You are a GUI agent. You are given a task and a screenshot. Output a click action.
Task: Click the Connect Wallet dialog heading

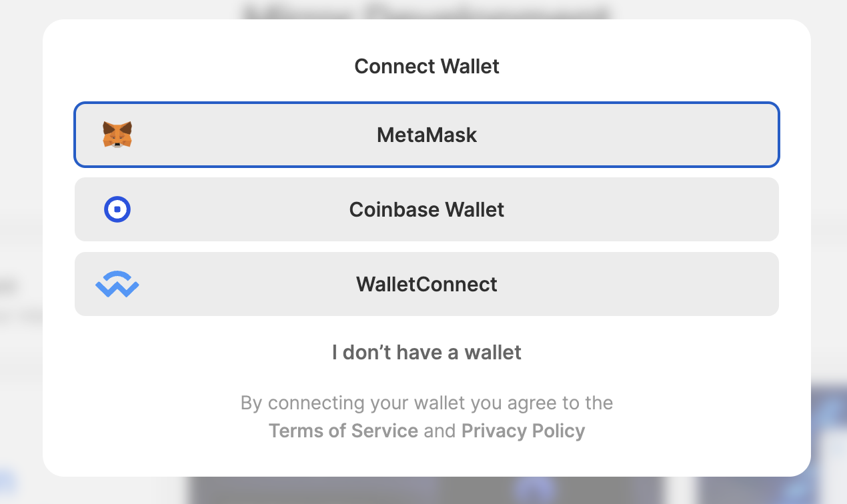pos(427,66)
